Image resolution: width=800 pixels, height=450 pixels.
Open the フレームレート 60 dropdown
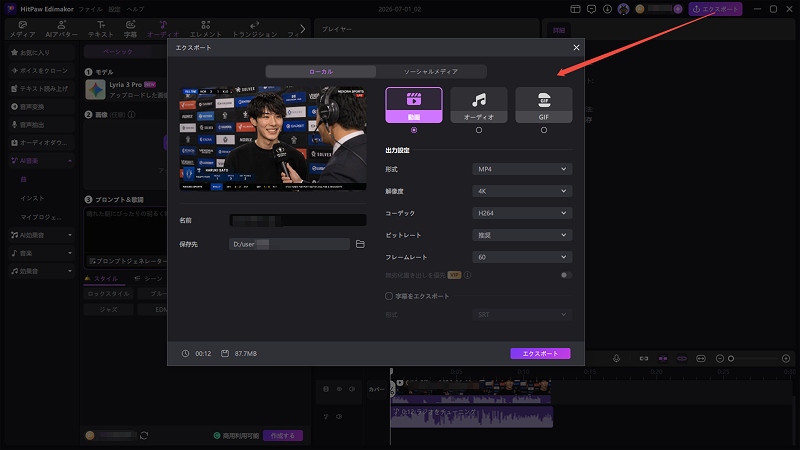tap(522, 257)
